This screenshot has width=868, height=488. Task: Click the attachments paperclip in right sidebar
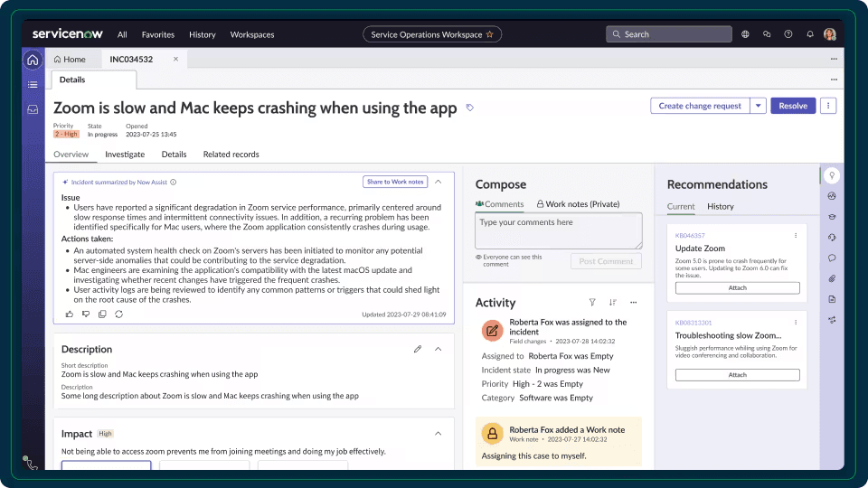832,278
